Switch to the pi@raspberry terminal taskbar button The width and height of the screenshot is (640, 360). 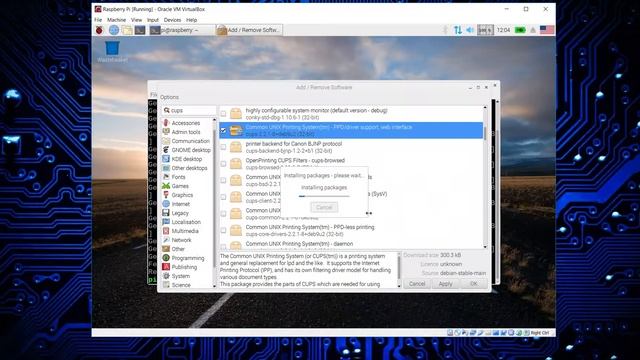click(181, 30)
